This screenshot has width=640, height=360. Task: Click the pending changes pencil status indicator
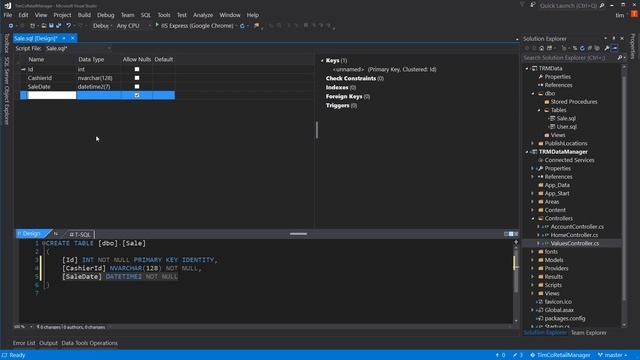(518, 355)
